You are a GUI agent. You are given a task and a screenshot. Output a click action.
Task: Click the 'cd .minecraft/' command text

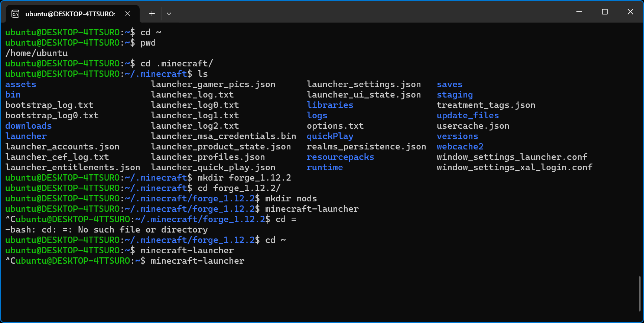tap(177, 64)
